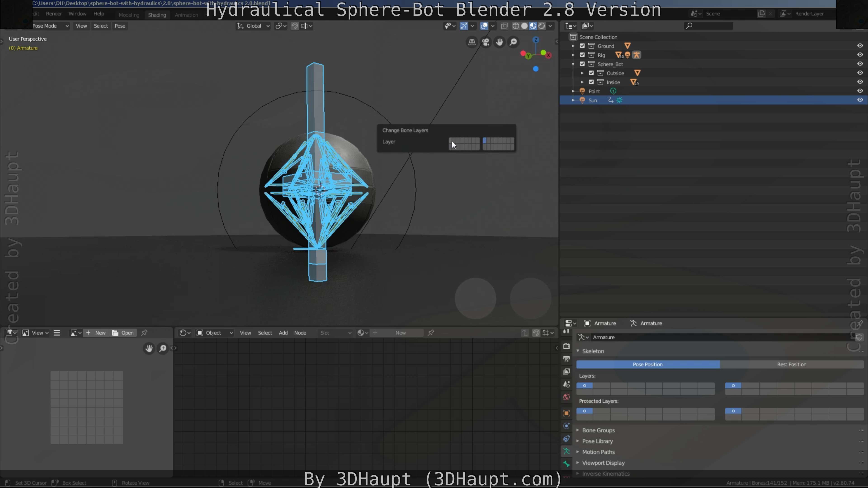Toggle the snapping magnet icon

(295, 26)
